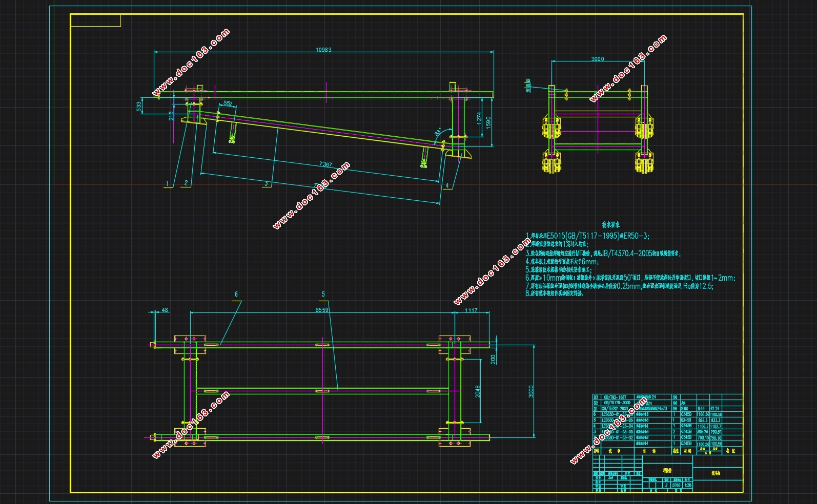Select the 8559 dimension in the plan view

coord(322,310)
